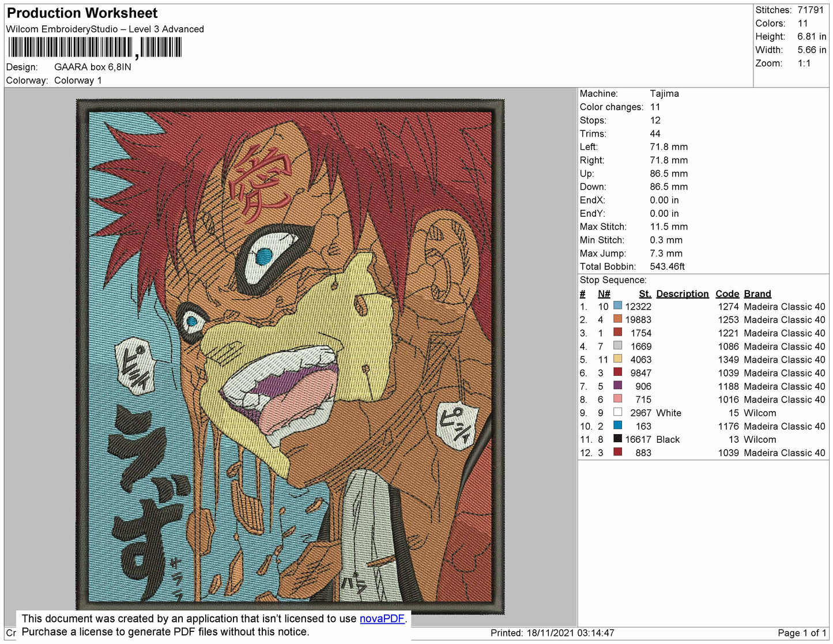Click the Zoom value 1:1
Screen dimensions: 833x644
[804, 63]
